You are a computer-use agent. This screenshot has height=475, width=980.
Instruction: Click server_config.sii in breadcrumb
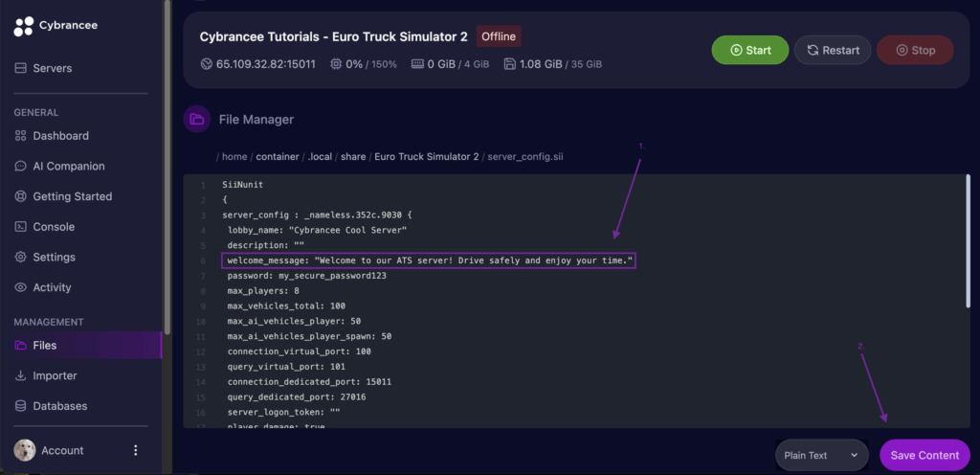coord(525,157)
